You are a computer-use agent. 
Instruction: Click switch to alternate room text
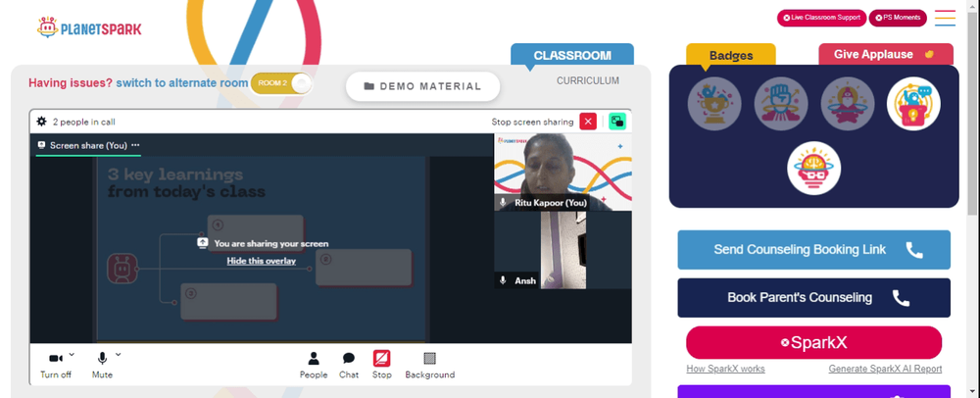pyautogui.click(x=182, y=83)
